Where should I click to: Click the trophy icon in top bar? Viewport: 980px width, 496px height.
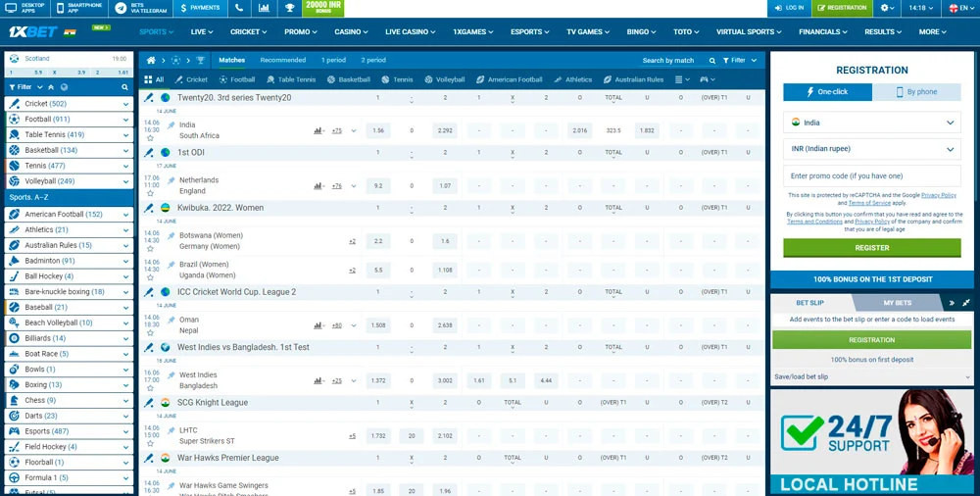[289, 8]
